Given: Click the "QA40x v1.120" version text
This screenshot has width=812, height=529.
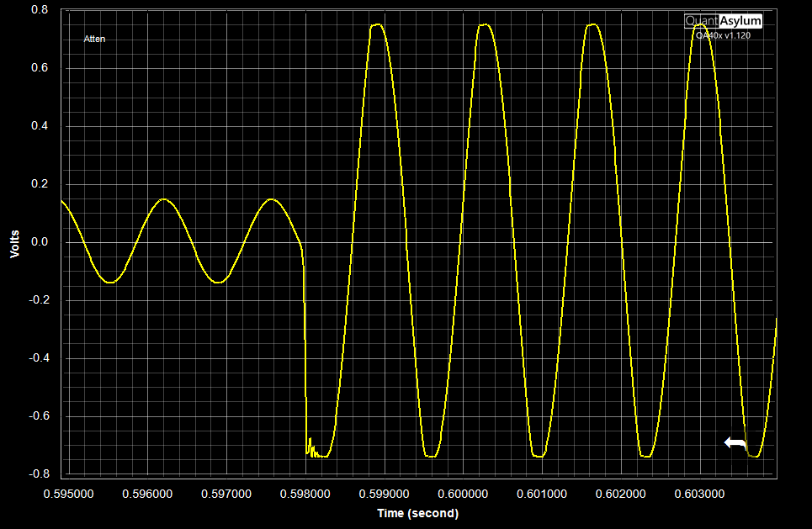Looking at the screenshot, I should pyautogui.click(x=723, y=35).
